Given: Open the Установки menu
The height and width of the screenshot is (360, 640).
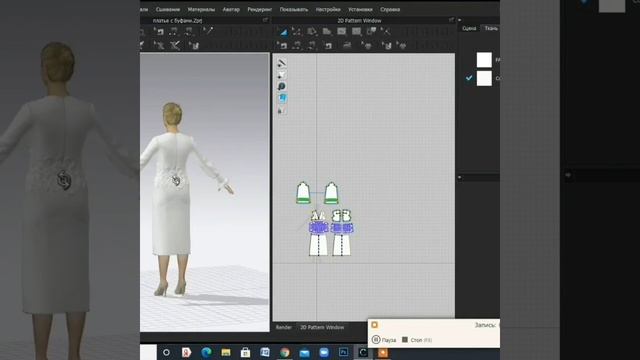Looking at the screenshot, I should 360,9.
